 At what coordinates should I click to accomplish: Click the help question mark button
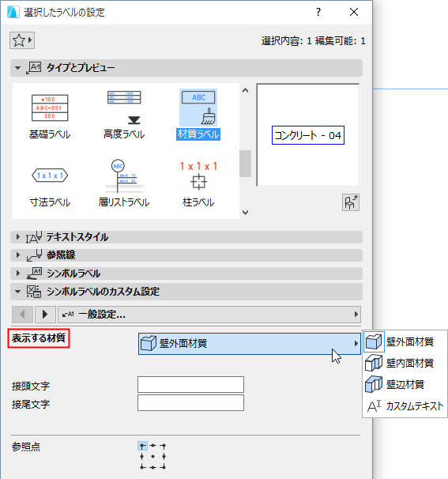(318, 12)
